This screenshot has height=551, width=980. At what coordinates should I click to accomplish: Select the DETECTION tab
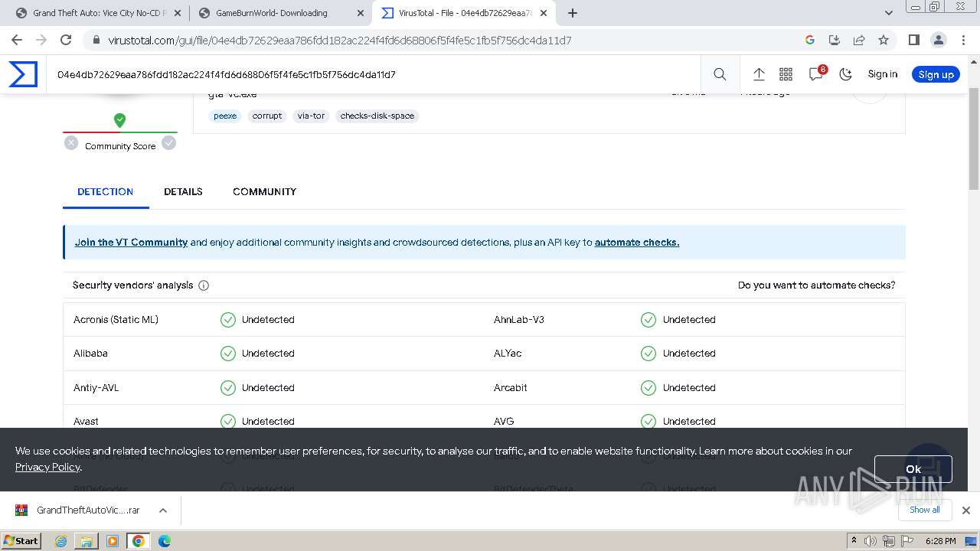pos(106,191)
